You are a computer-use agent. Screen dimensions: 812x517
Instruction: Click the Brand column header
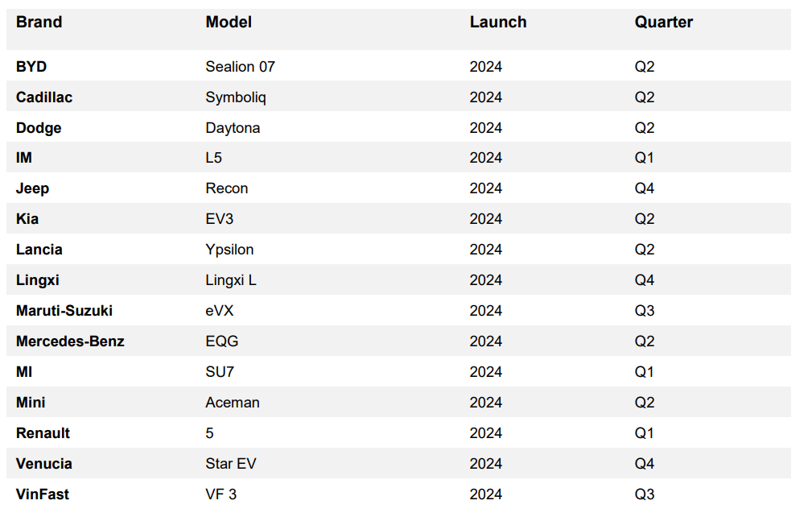[39, 23]
